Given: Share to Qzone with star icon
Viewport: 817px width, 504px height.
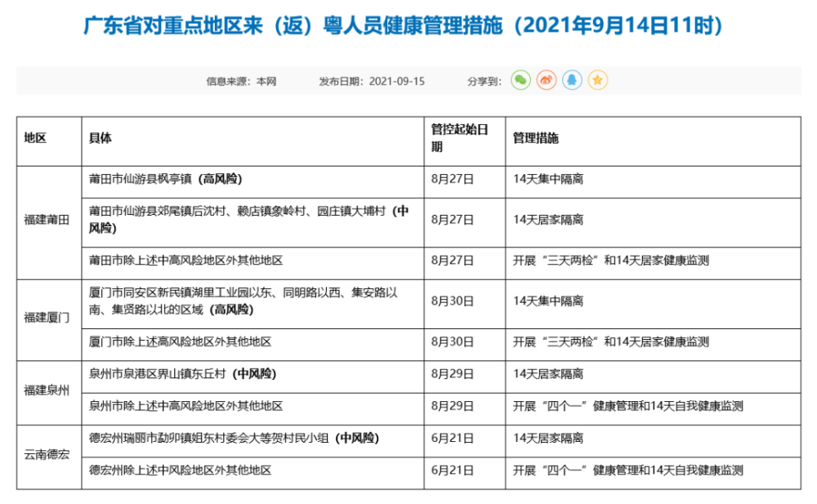Looking at the screenshot, I should [x=598, y=80].
